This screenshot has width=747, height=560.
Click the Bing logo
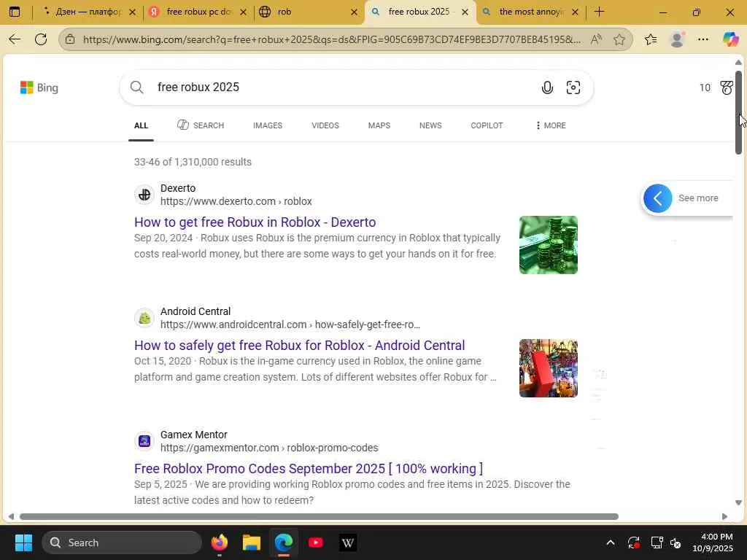pyautogui.click(x=39, y=87)
